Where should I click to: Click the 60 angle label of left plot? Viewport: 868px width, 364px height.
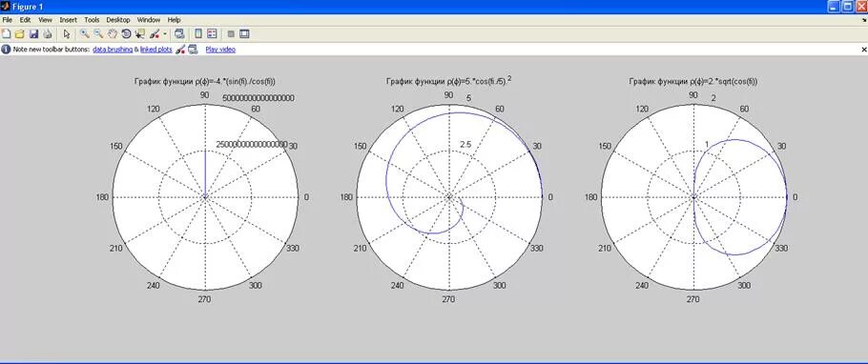coord(256,109)
